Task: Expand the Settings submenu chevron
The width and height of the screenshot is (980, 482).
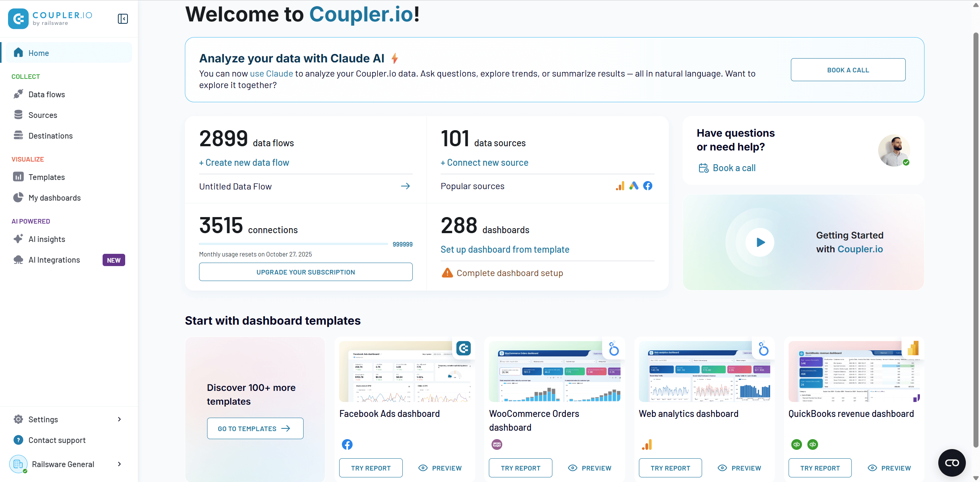Action: [x=119, y=419]
